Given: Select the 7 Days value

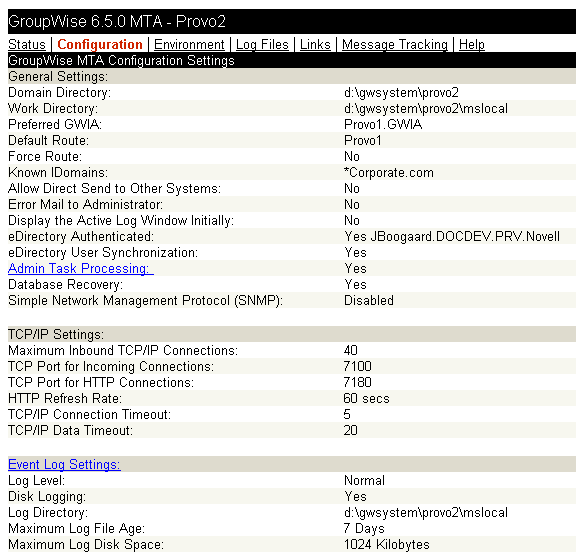Looking at the screenshot, I should pyautogui.click(x=364, y=529).
